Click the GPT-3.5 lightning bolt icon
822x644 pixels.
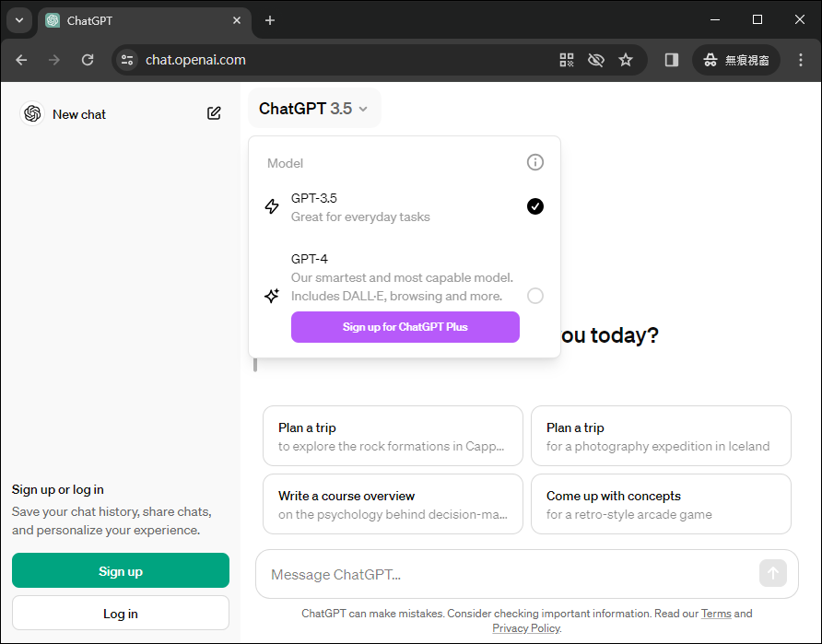[272, 206]
